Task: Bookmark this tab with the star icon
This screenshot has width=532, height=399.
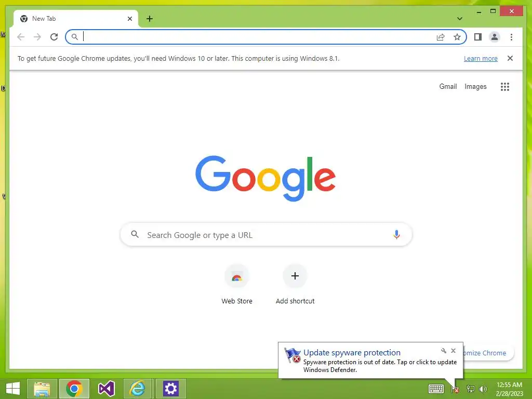Action: pos(457,37)
